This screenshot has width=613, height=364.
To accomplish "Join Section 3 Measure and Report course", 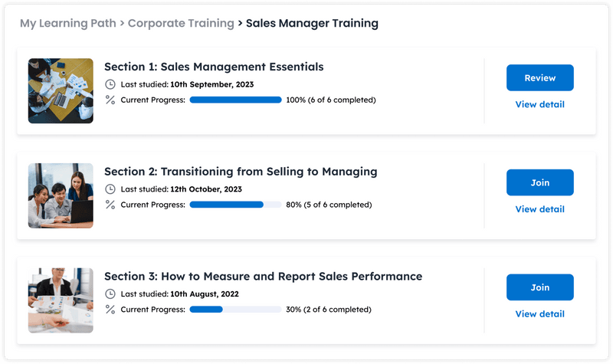I will [x=539, y=287].
